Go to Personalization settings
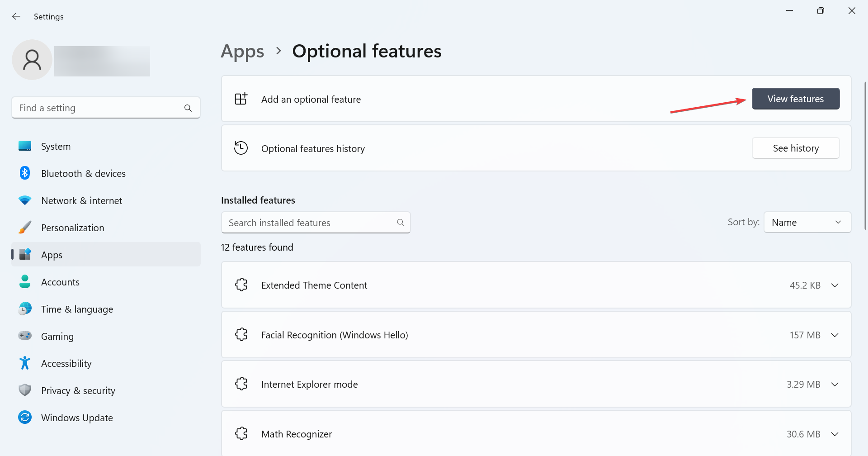Viewport: 868px width, 456px height. (x=72, y=228)
